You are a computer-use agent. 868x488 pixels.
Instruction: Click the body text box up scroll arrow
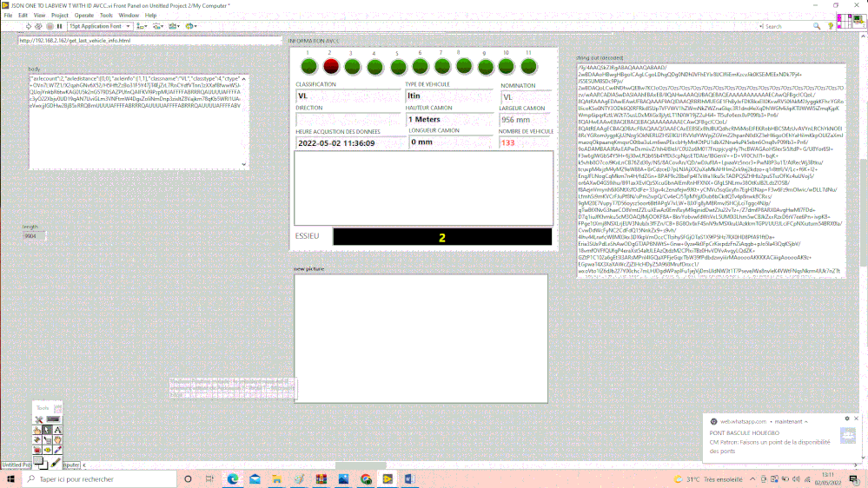pos(244,79)
